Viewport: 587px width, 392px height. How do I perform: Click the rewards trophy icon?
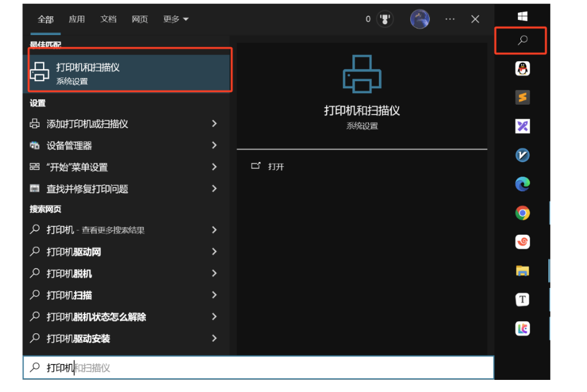click(x=385, y=19)
